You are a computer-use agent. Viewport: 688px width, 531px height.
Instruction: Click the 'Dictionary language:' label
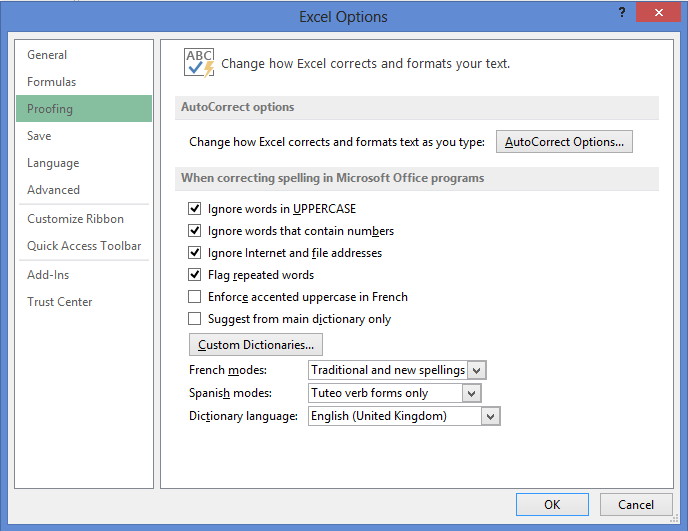coord(244,416)
